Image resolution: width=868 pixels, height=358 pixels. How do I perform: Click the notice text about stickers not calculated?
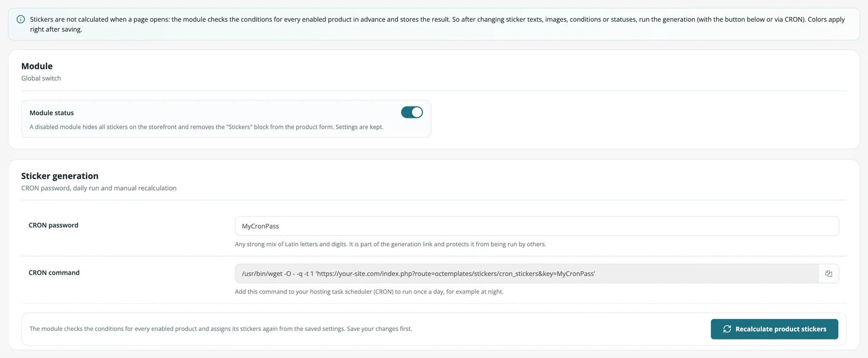437,24
